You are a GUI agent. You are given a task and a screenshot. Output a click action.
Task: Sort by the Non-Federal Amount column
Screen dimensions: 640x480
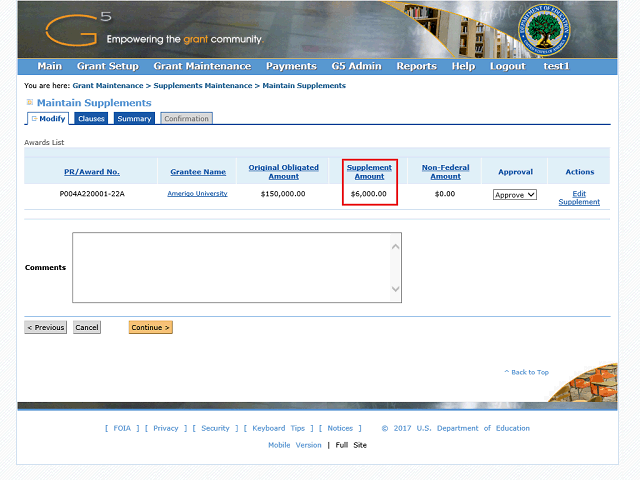tap(446, 172)
